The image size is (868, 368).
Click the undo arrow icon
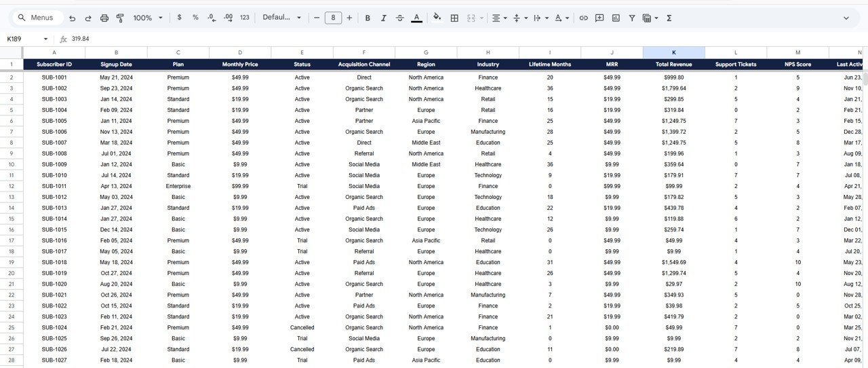[x=73, y=18]
